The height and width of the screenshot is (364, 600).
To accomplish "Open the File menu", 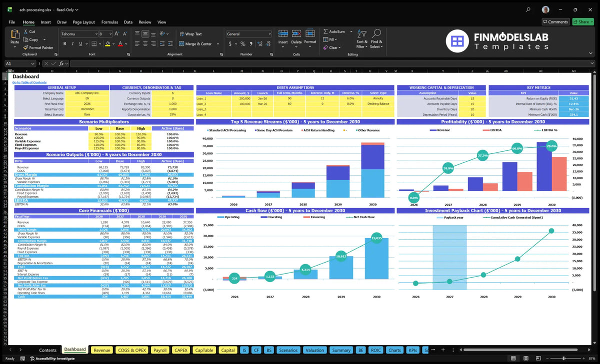I will point(11,22).
